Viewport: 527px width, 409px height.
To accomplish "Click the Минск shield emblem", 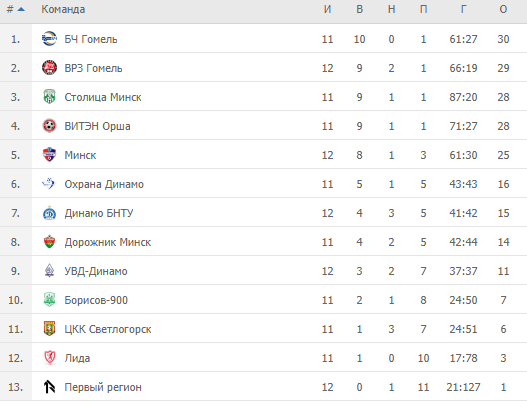I will point(49,155).
